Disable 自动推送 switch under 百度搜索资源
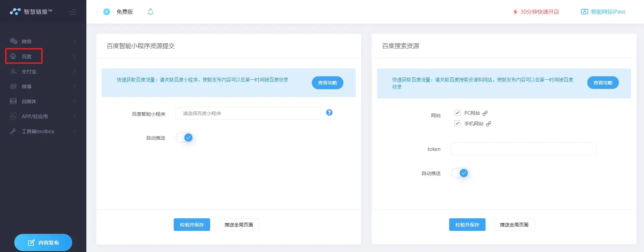 (460, 173)
